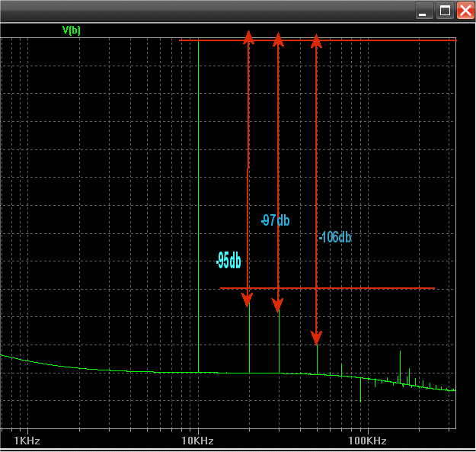Click the -106db annotation text
The width and height of the screenshot is (476, 452).
(335, 237)
